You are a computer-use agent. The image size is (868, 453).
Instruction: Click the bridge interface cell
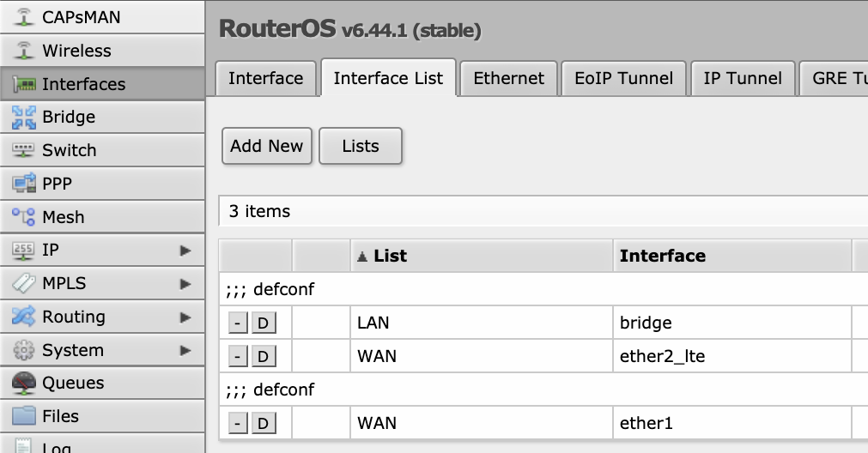click(x=731, y=323)
